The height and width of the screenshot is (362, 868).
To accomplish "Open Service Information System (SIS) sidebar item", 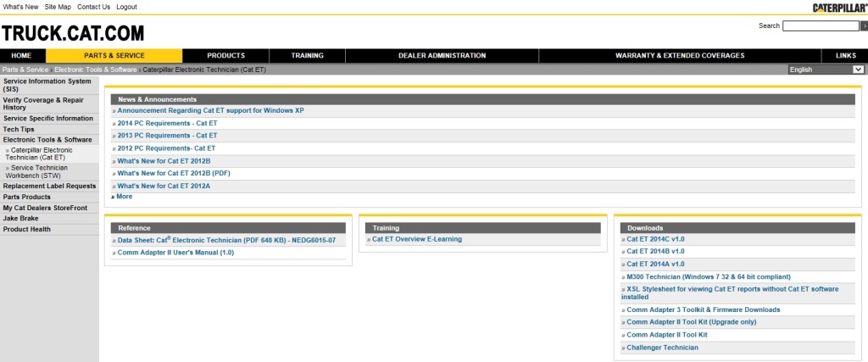I will tap(49, 86).
